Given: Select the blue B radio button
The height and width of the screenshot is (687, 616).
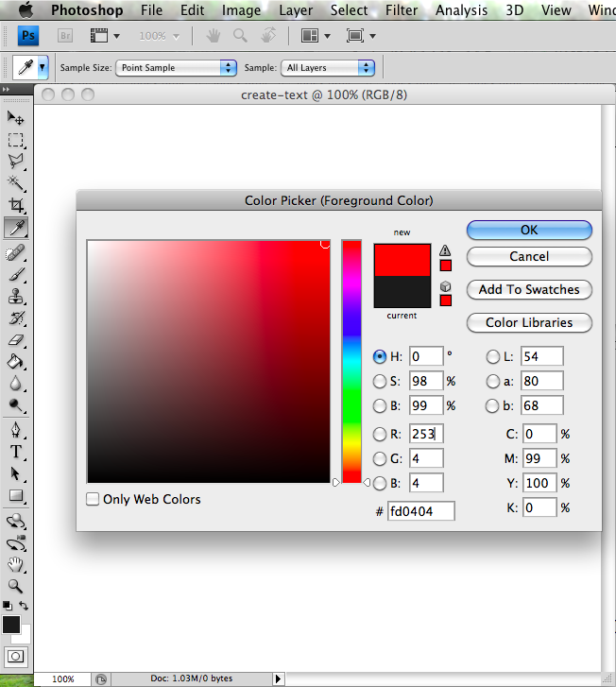Looking at the screenshot, I should (x=380, y=483).
